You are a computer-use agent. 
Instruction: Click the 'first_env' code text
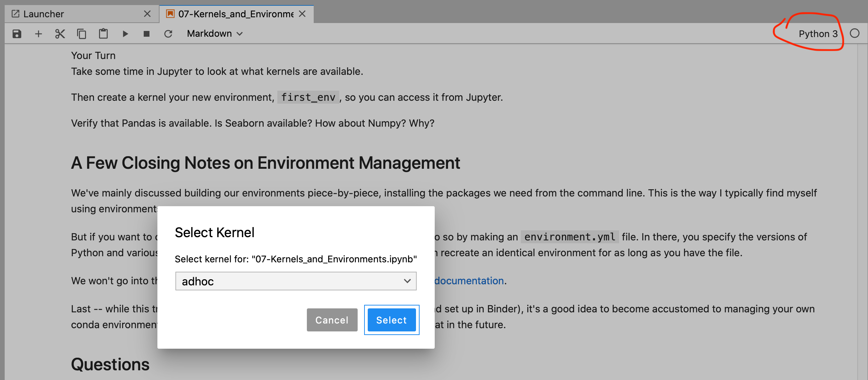(x=308, y=97)
